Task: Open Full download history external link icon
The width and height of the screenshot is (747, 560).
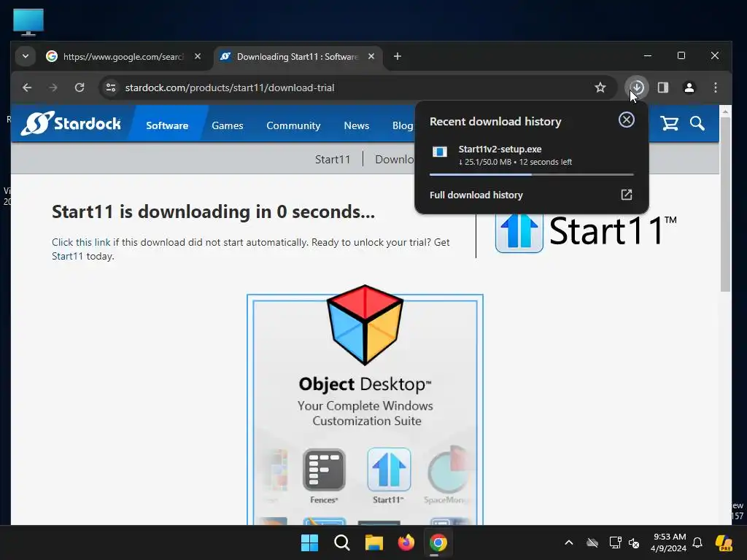Action: point(627,195)
